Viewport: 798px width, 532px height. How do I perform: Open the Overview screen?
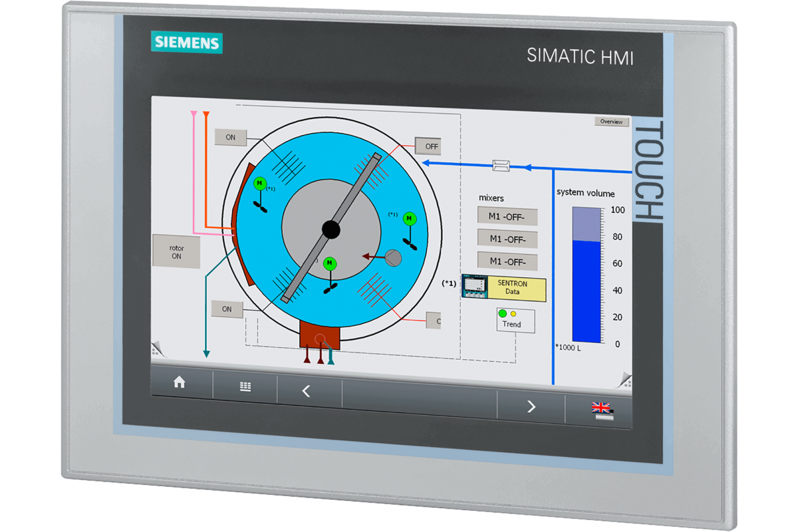coord(611,122)
